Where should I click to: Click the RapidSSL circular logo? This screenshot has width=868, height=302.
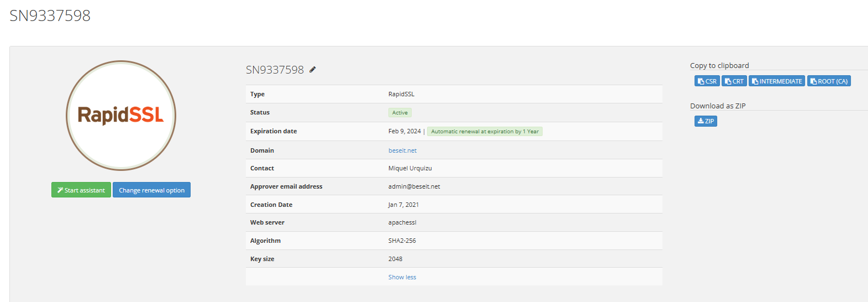pyautogui.click(x=121, y=116)
